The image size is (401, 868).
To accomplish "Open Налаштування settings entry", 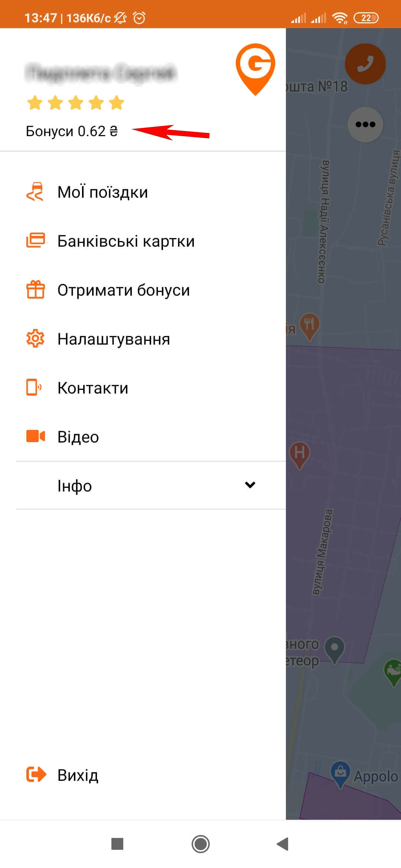I will pyautogui.click(x=143, y=339).
